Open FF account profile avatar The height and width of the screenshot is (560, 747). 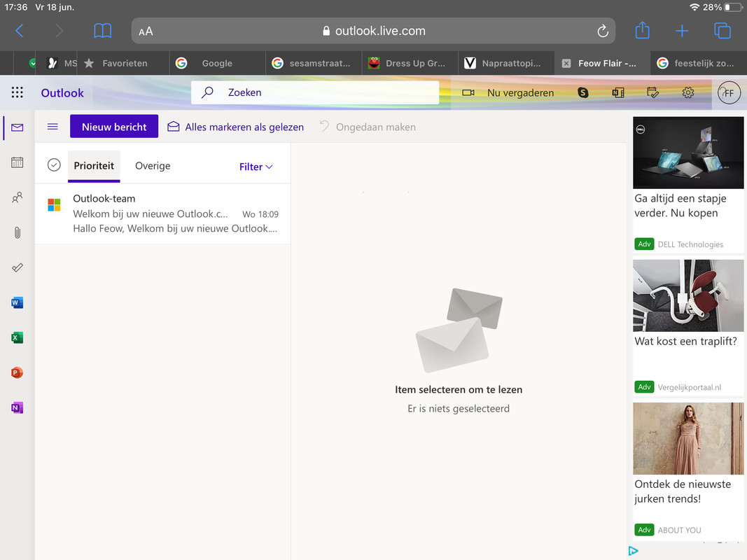(x=729, y=93)
